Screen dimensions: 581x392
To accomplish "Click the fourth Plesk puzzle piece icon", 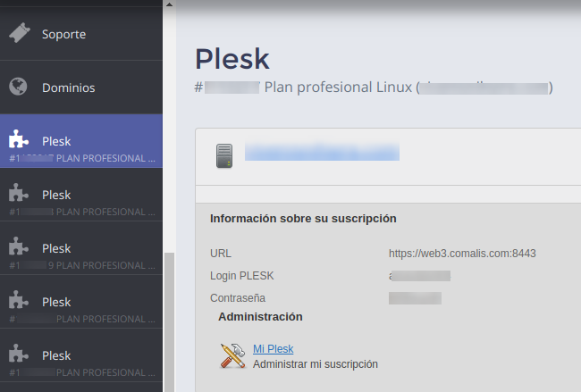I will (x=19, y=300).
